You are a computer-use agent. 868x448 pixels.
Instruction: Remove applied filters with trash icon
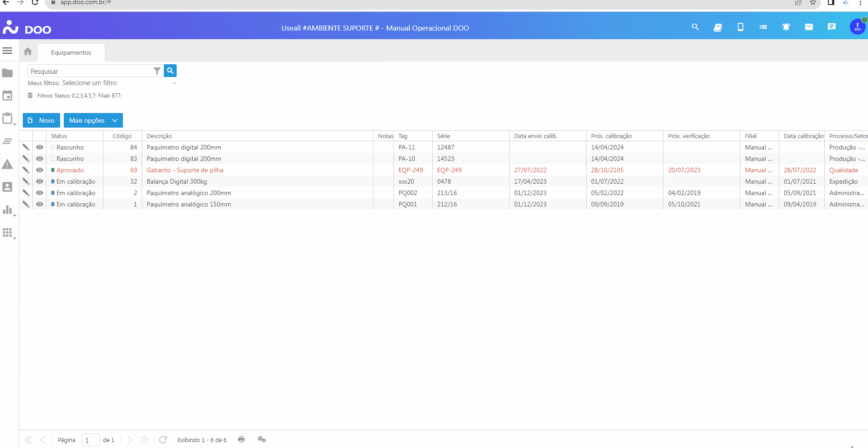30,96
